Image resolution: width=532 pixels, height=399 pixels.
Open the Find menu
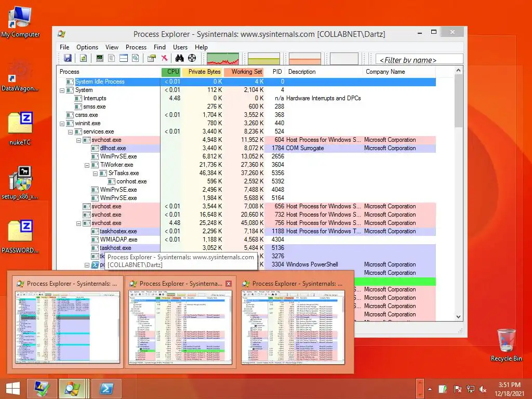159,47
